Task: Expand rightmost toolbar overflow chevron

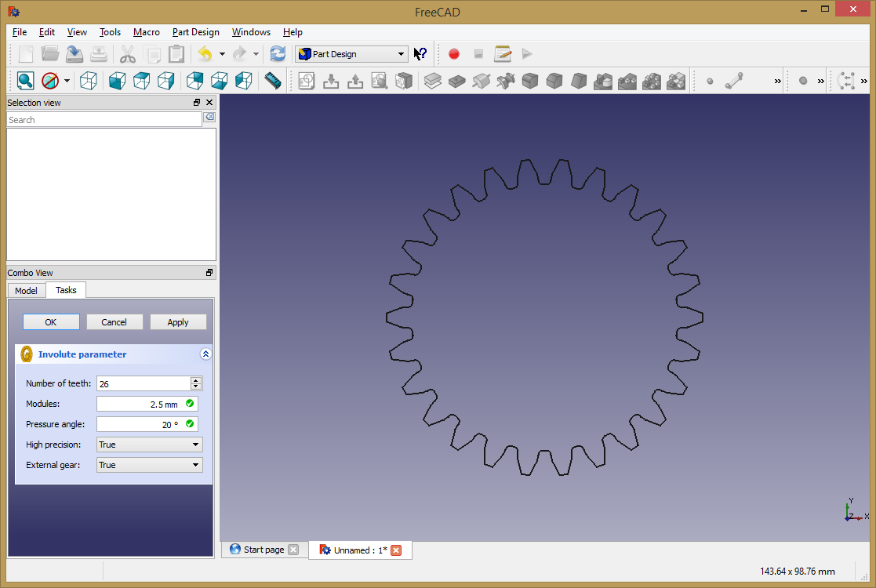Action: click(863, 81)
